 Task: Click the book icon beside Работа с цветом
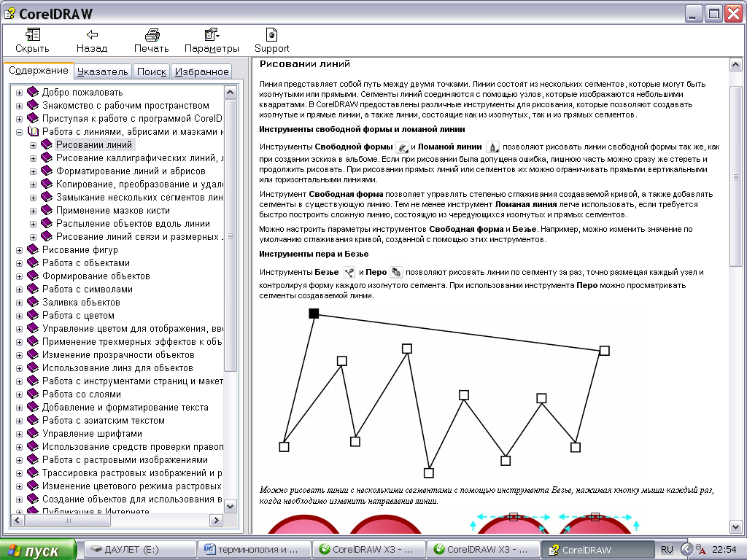[33, 315]
